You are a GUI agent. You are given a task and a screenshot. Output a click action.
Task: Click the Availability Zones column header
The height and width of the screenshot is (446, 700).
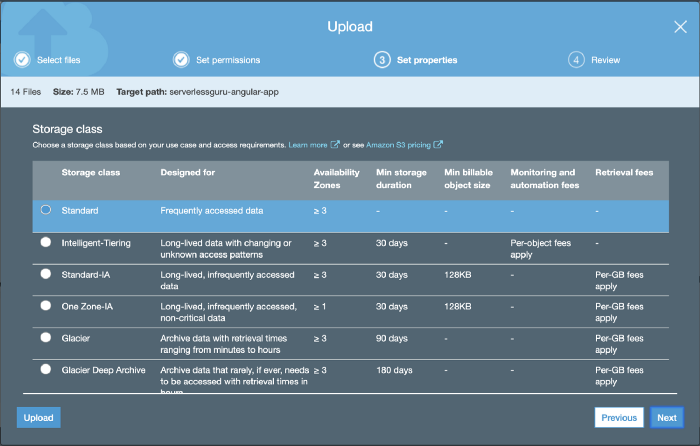(336, 179)
